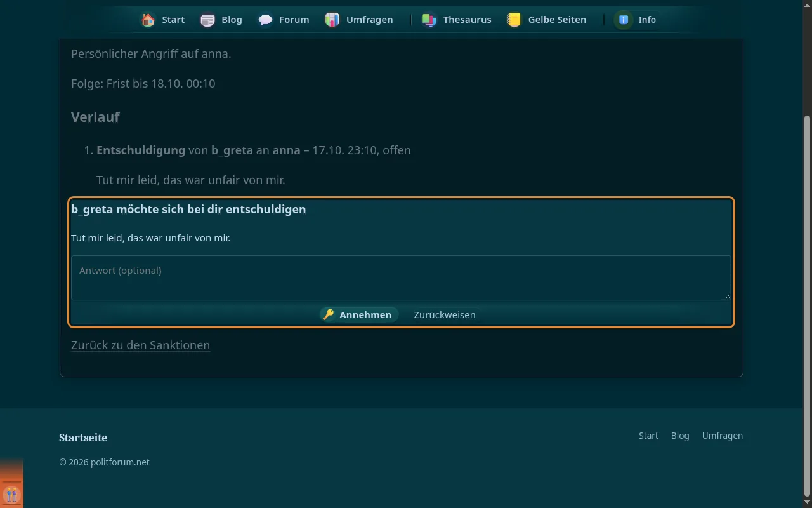Accept the apology with Annehmen

pos(358,314)
